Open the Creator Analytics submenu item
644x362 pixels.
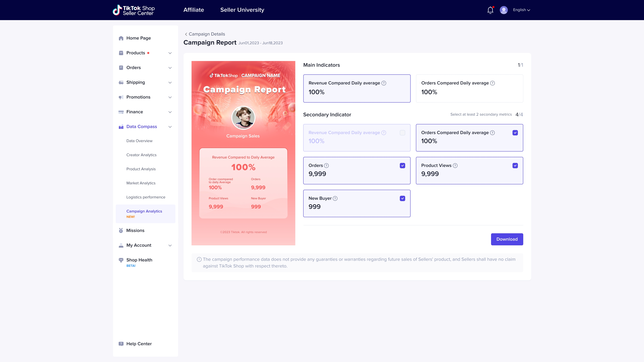point(141,155)
